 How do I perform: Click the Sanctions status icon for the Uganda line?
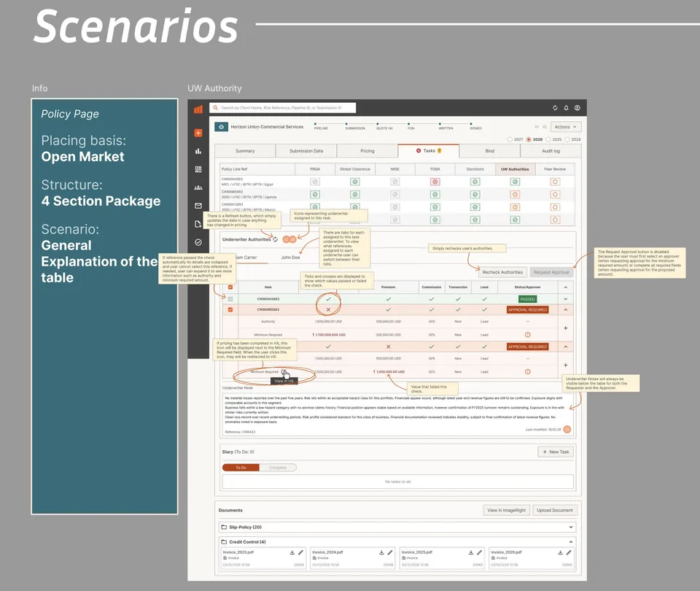click(x=475, y=194)
